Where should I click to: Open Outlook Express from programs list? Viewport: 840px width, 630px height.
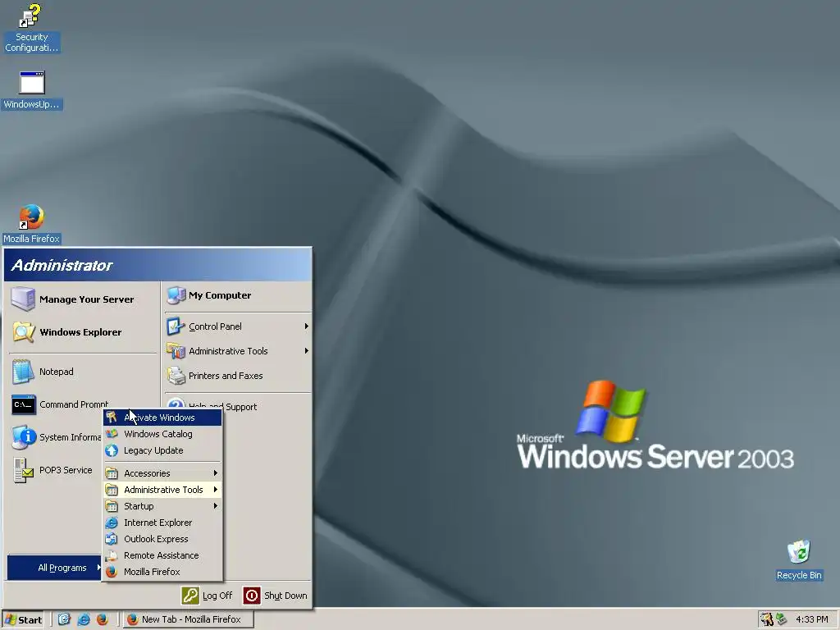(162, 539)
